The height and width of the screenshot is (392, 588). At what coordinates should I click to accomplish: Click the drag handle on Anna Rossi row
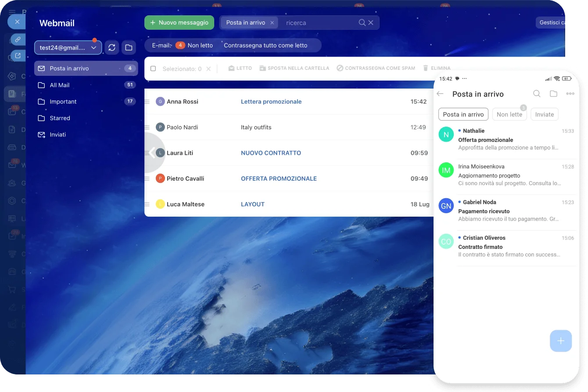(147, 102)
